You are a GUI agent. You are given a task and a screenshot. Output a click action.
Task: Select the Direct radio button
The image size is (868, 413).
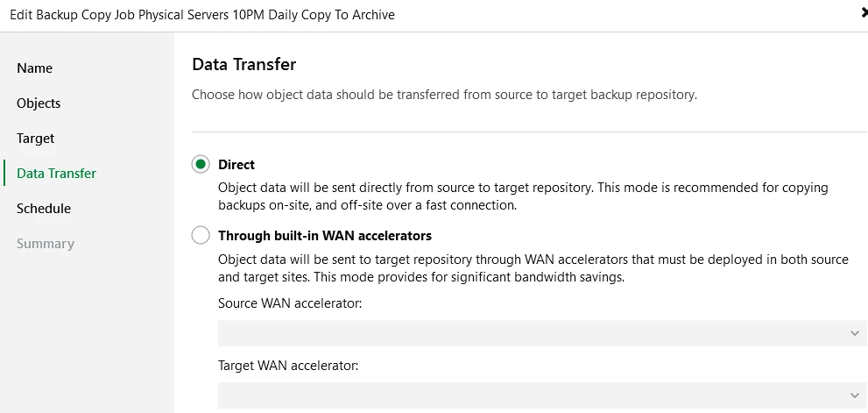pos(201,164)
